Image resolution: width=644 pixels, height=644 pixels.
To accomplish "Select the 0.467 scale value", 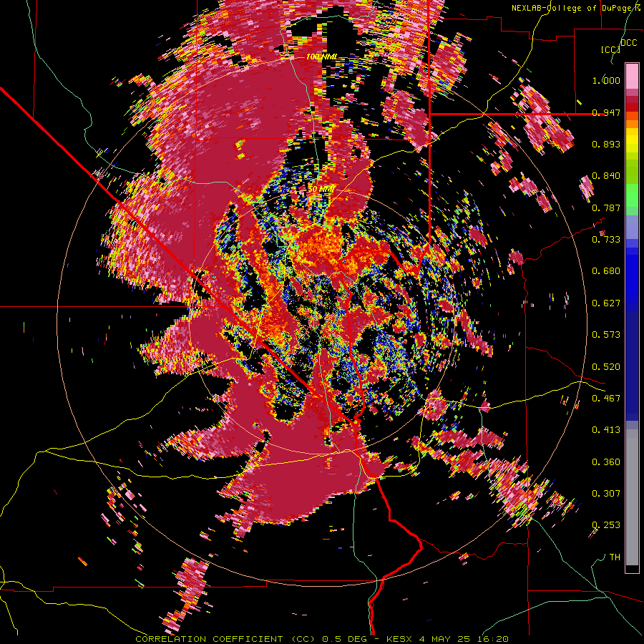I will coord(606,398).
